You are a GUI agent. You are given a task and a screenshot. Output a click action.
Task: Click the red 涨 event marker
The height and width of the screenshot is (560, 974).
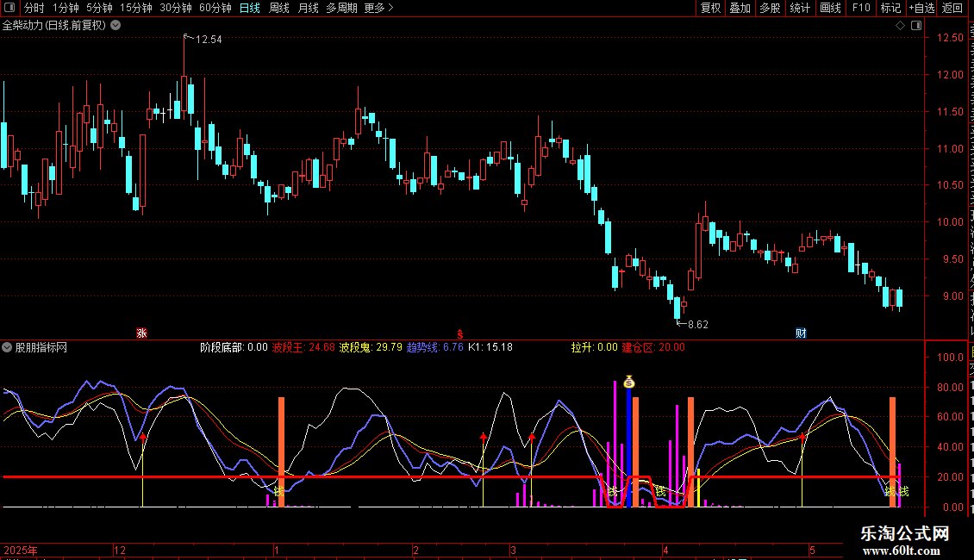[x=141, y=333]
